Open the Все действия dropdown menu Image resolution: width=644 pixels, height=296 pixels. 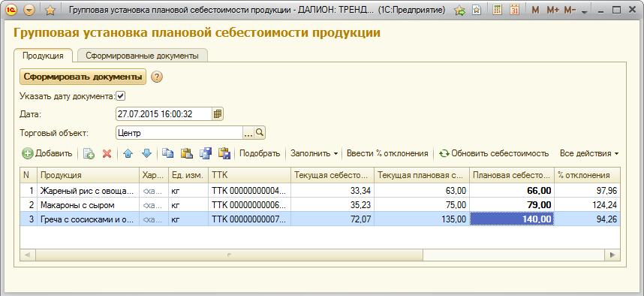click(589, 153)
